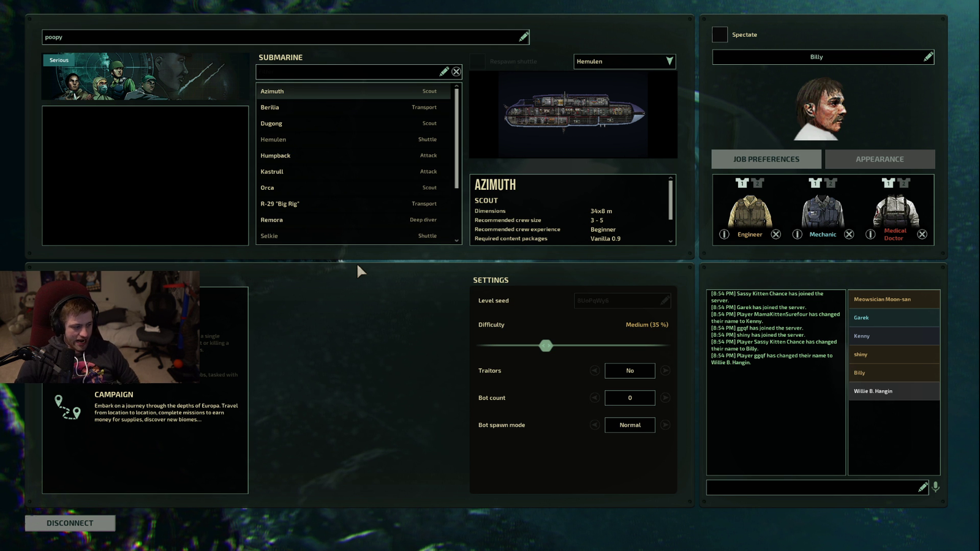Select the Remora deep diver submarine
This screenshot has width=980, height=551.
click(353, 220)
